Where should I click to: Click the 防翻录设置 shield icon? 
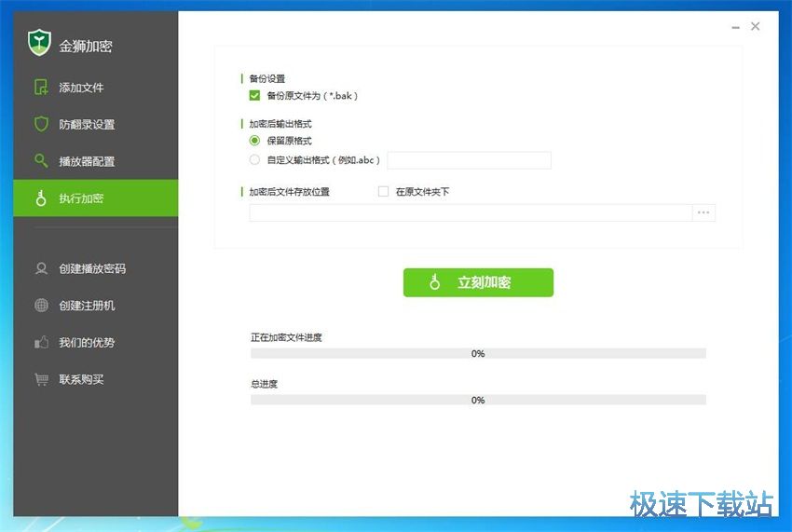click(x=41, y=124)
